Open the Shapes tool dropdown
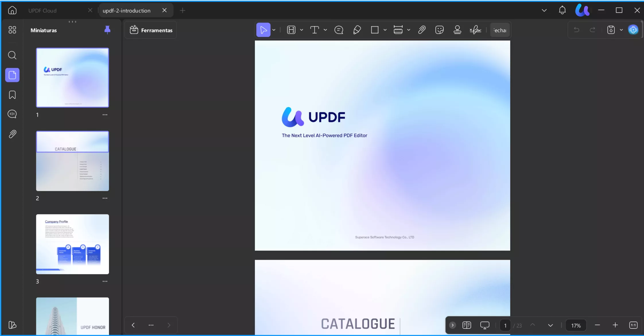The image size is (644, 336). (385, 30)
